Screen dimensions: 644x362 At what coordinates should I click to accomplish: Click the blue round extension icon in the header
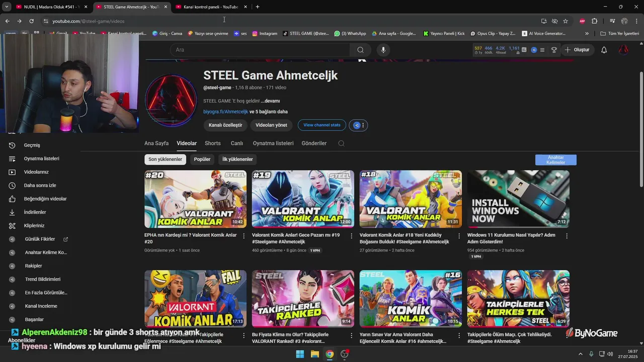pos(534,50)
